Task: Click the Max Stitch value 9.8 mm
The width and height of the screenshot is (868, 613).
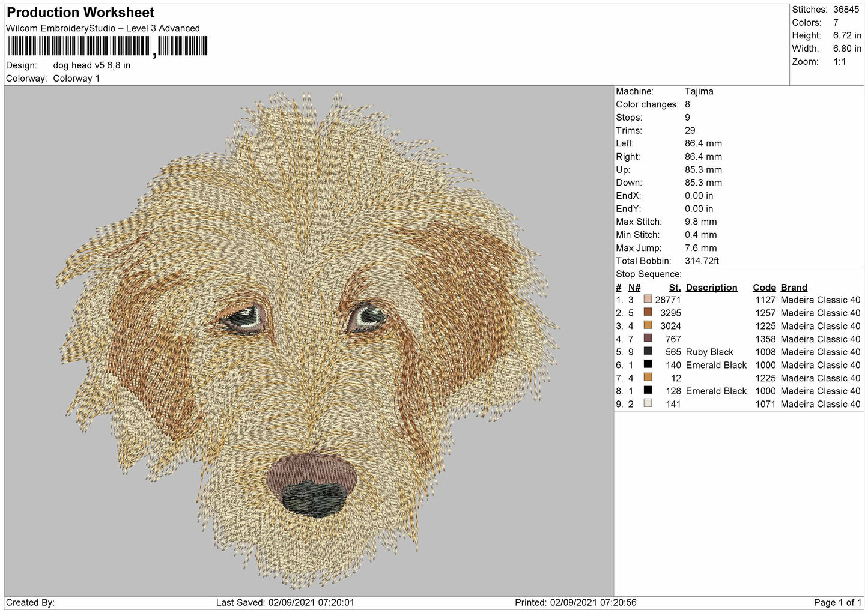Action: 700,222
